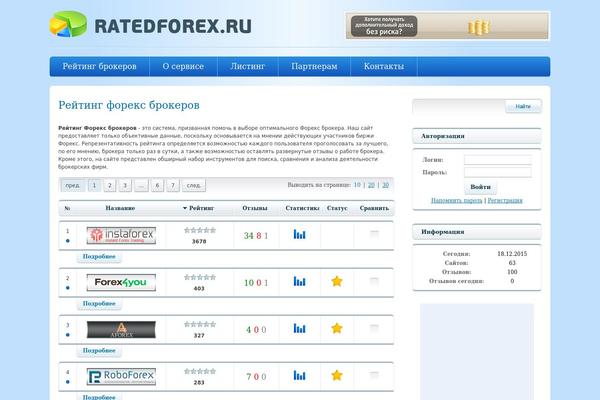
Task: Click the Название column header
Action: (120, 208)
